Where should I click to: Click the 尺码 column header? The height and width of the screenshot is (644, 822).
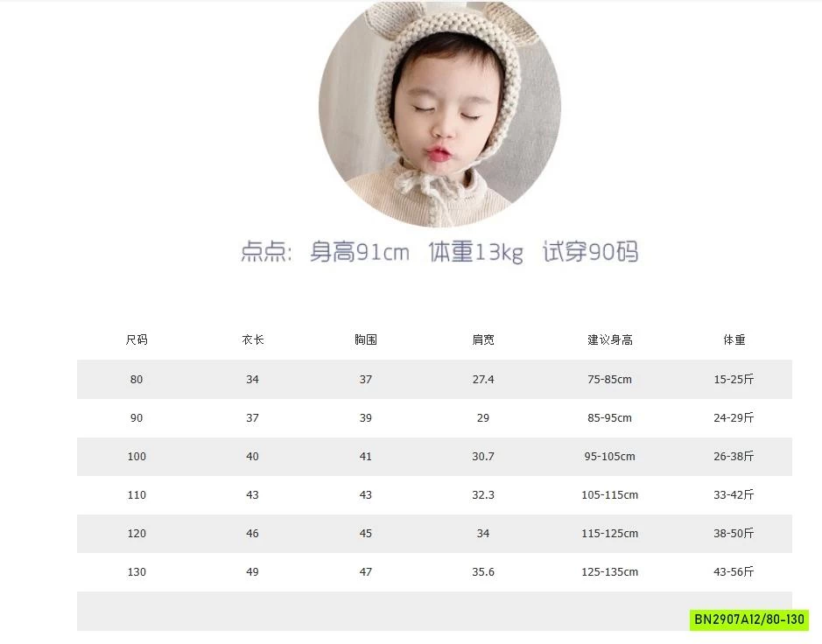click(x=137, y=339)
